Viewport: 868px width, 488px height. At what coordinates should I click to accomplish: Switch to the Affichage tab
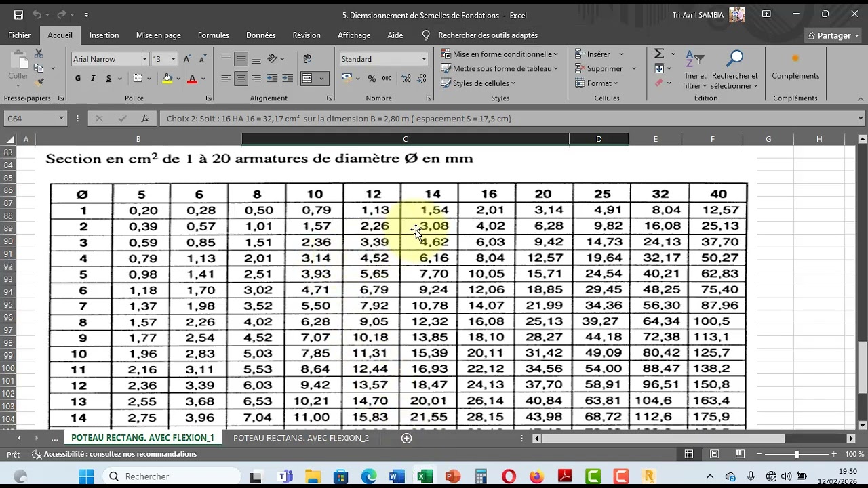(354, 35)
